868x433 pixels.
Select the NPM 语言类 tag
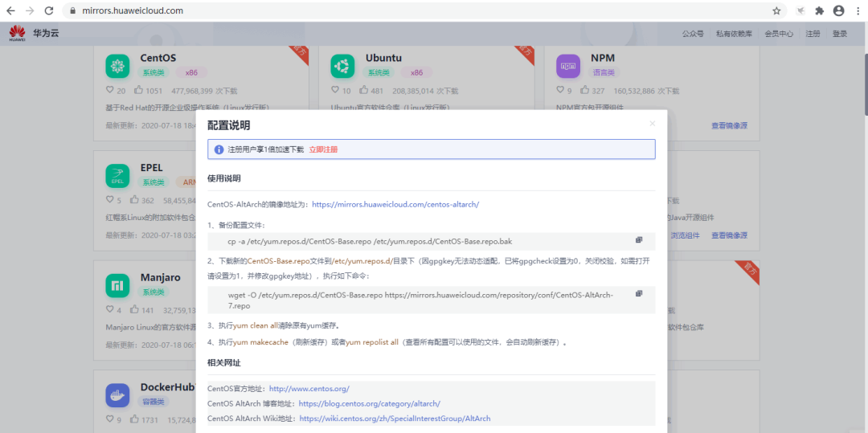pos(604,72)
